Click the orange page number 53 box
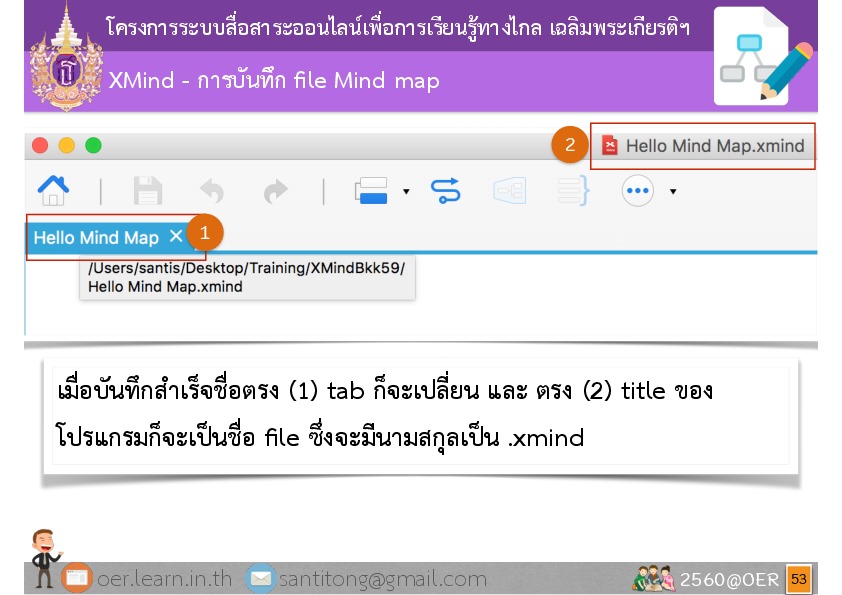 click(x=798, y=579)
